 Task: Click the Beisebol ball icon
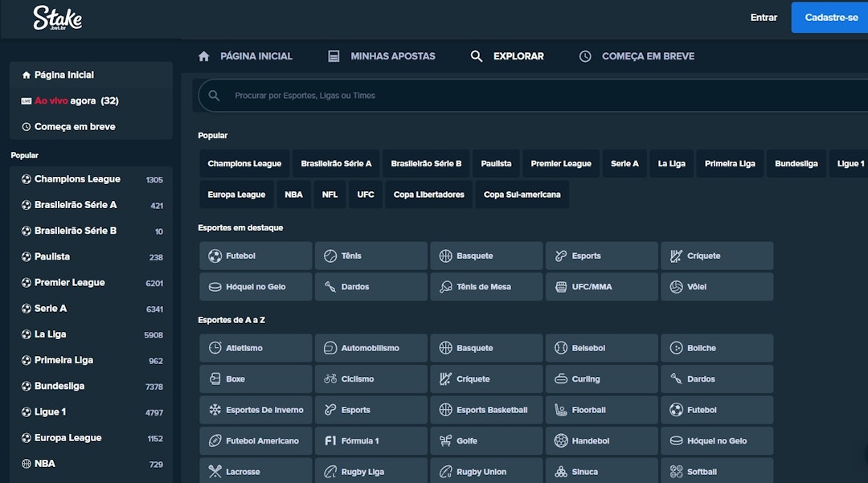click(561, 348)
